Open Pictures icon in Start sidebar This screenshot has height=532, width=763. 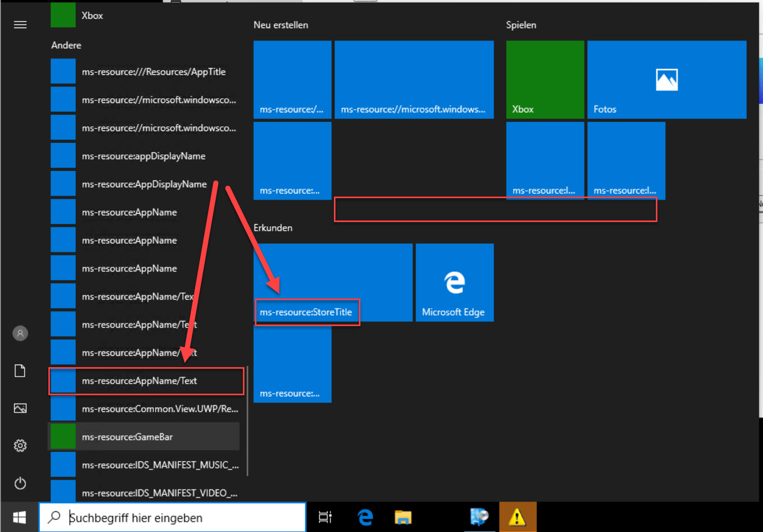point(20,408)
